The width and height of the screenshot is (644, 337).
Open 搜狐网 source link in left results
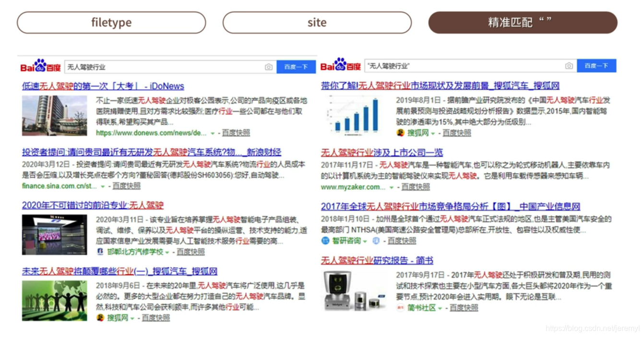pos(118,318)
